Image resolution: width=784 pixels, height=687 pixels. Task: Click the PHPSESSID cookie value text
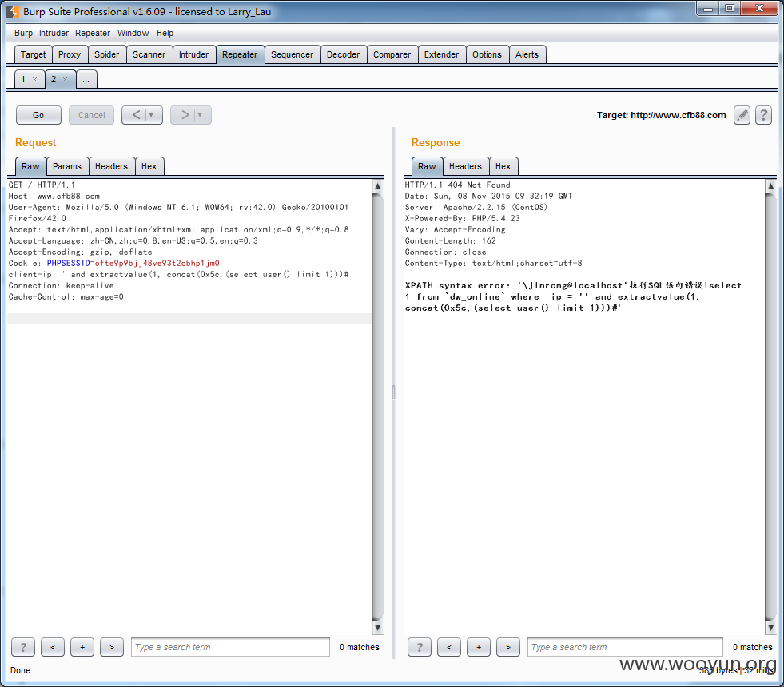[x=157, y=263]
